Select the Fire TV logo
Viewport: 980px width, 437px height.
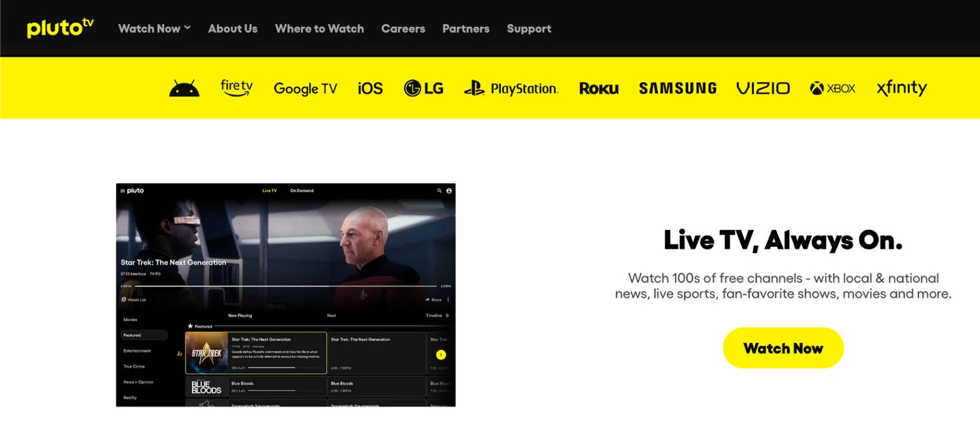click(237, 88)
